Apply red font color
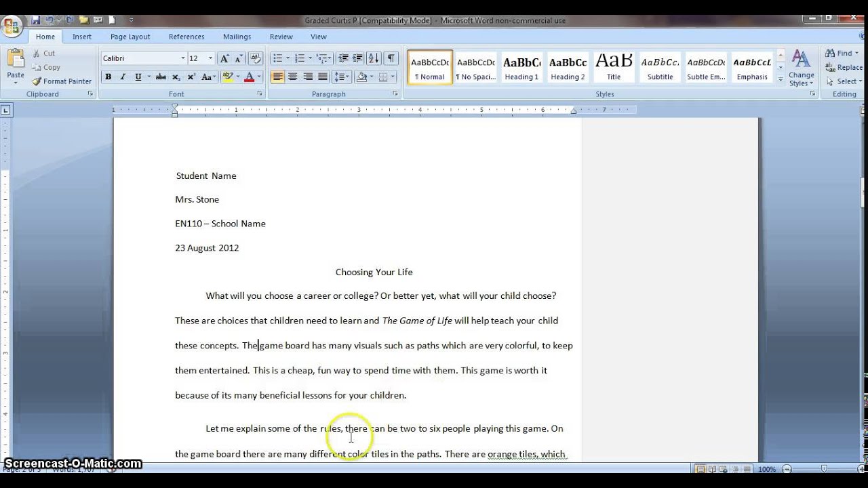 (x=250, y=77)
